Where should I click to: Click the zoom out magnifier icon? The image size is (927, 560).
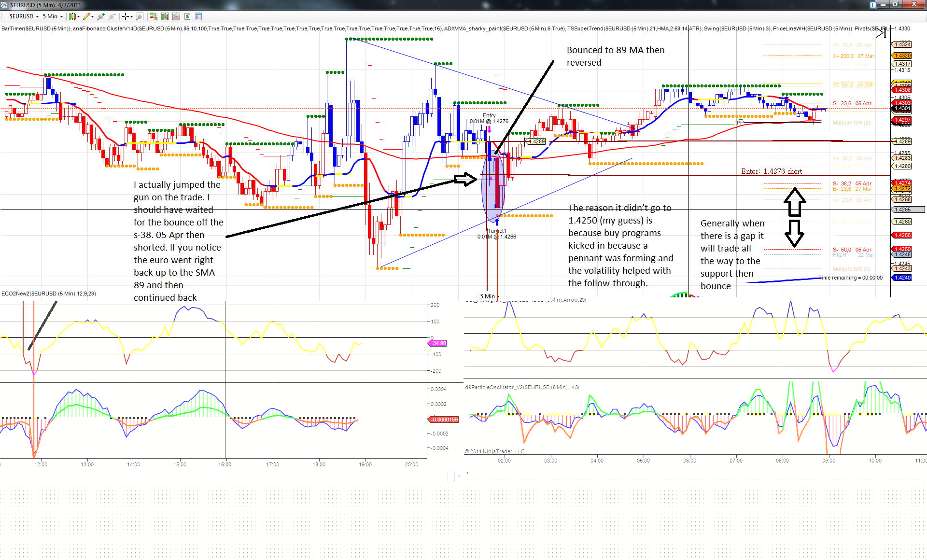[x=112, y=16]
